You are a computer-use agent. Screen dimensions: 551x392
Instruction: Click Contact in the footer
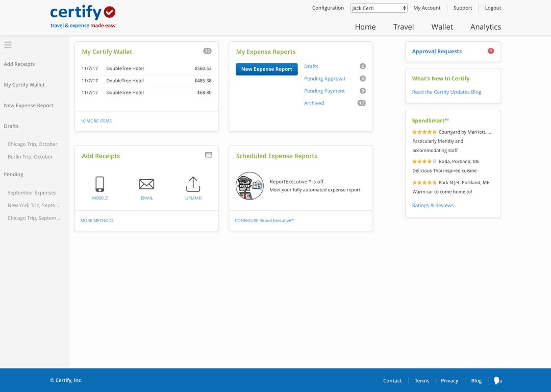pos(392,381)
